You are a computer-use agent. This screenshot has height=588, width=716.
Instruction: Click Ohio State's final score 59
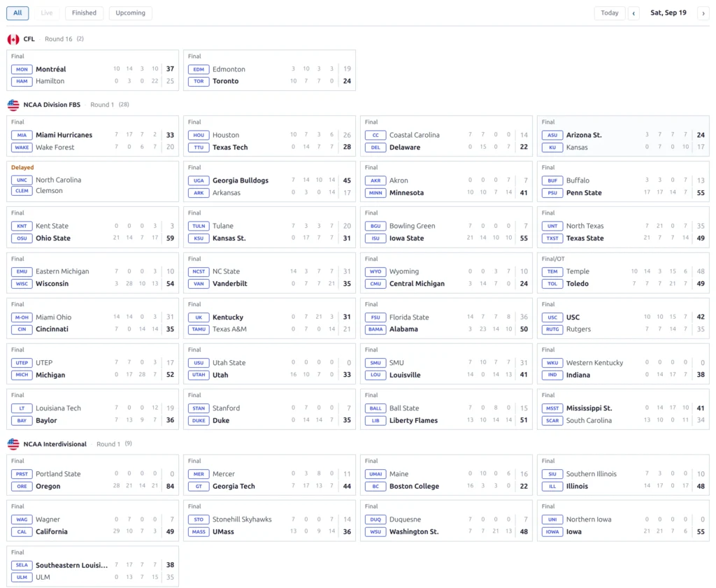point(170,238)
